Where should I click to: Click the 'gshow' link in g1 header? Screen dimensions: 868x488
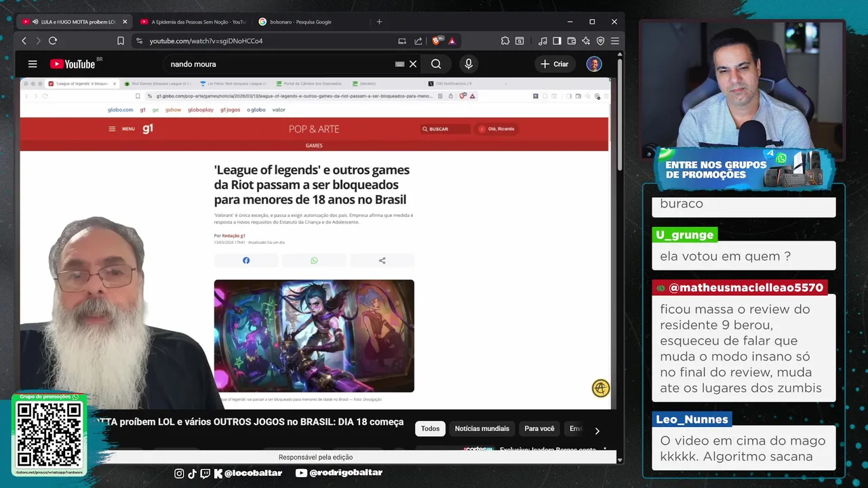coord(173,110)
